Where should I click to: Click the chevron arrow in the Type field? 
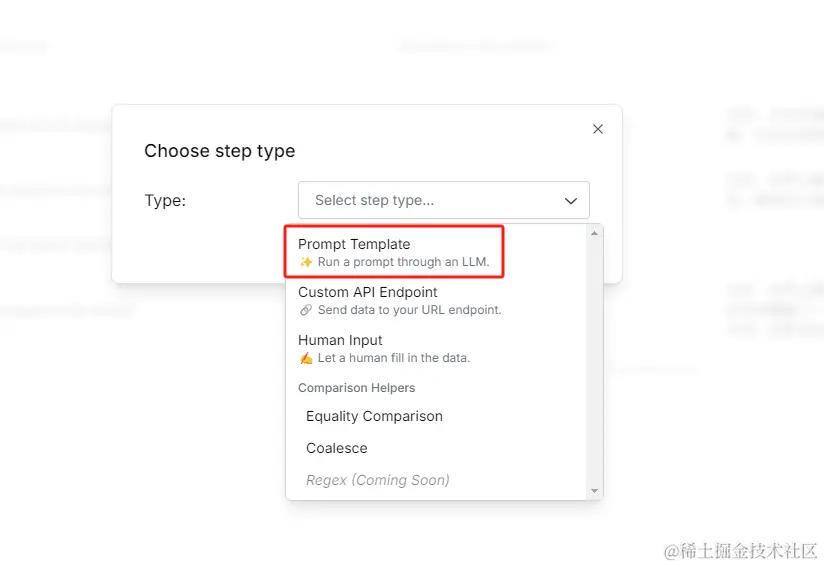click(571, 201)
